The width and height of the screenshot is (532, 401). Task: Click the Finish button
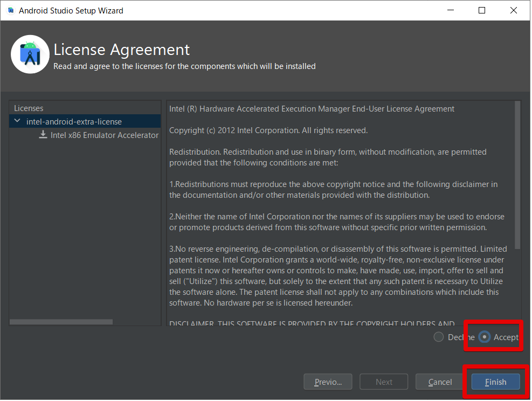point(495,382)
